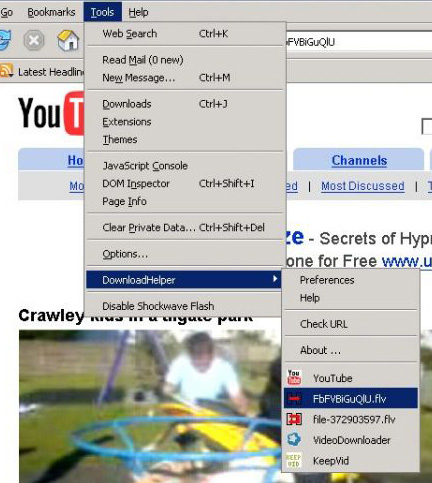Click the Stop loading icon
This screenshot has height=483, width=432.
34,40
